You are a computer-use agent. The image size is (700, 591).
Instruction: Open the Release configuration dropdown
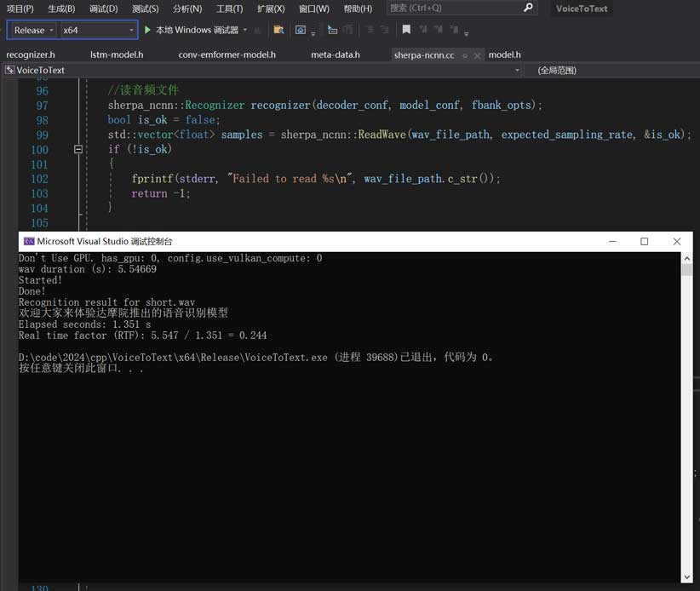pyautogui.click(x=34, y=30)
